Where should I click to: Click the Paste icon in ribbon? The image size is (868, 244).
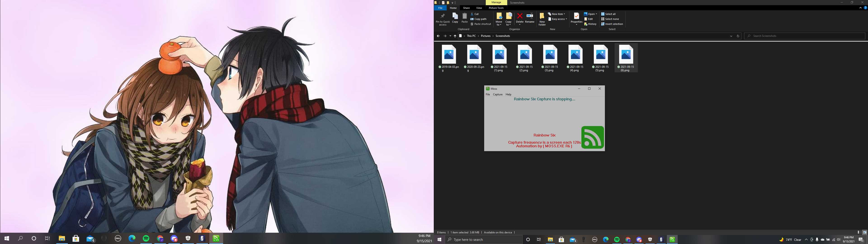[464, 18]
